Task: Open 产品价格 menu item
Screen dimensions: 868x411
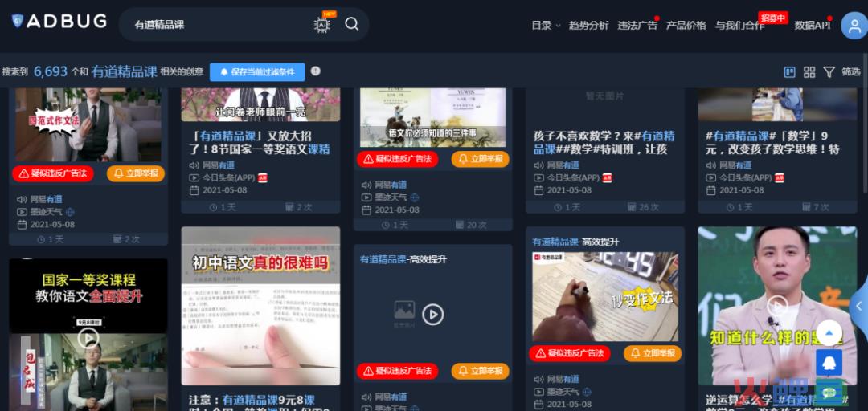Action: pos(686,26)
